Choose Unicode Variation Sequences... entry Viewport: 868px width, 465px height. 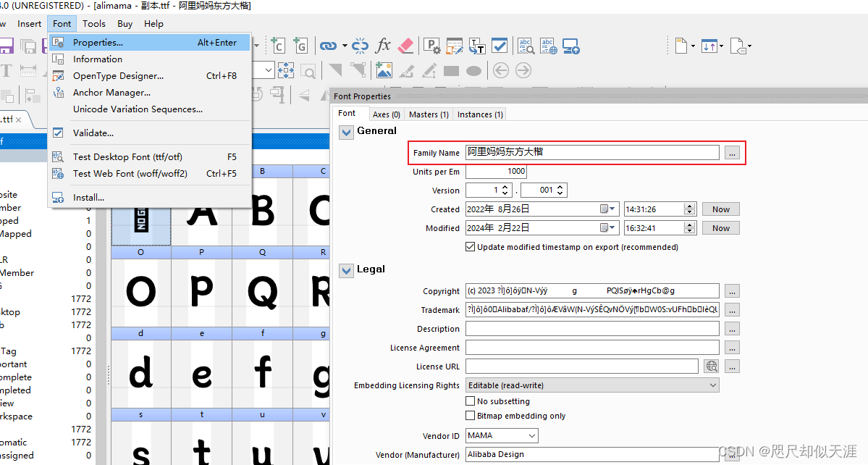[x=150, y=109]
